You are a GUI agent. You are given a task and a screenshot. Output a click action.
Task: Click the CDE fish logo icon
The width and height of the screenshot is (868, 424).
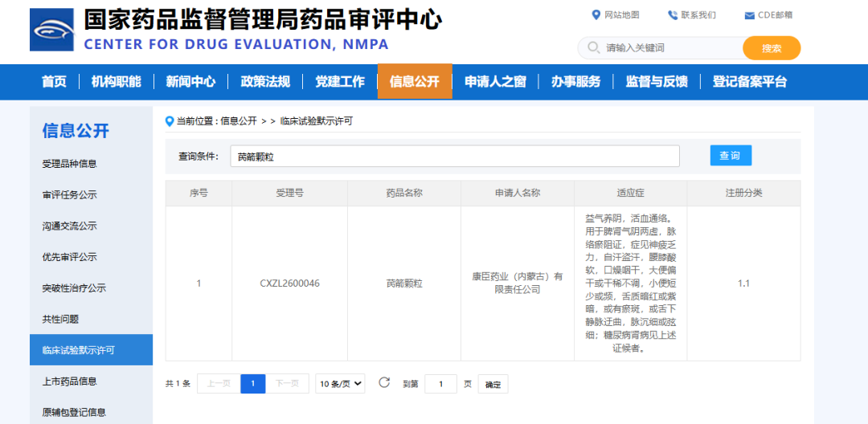[x=52, y=30]
